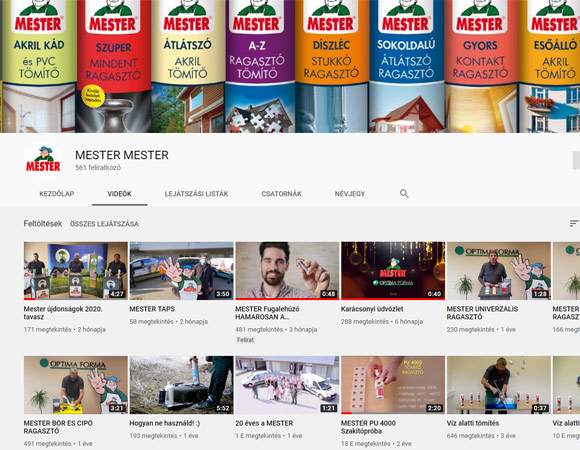This screenshot has height=450, width=580.
Task: Click the MESTER TAPS video title
Action: pos(152,309)
